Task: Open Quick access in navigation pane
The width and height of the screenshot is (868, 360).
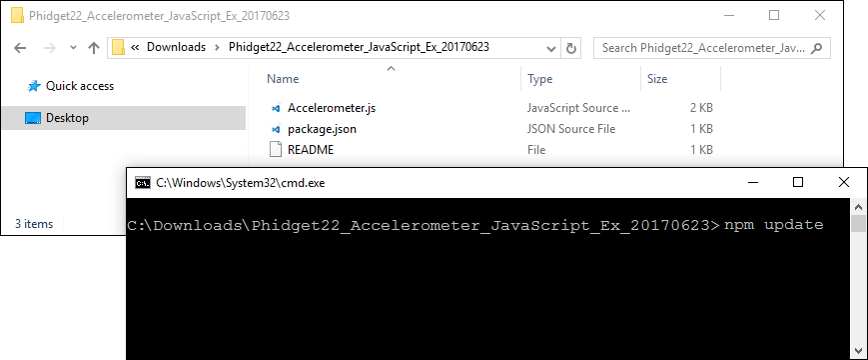Action: [x=80, y=86]
